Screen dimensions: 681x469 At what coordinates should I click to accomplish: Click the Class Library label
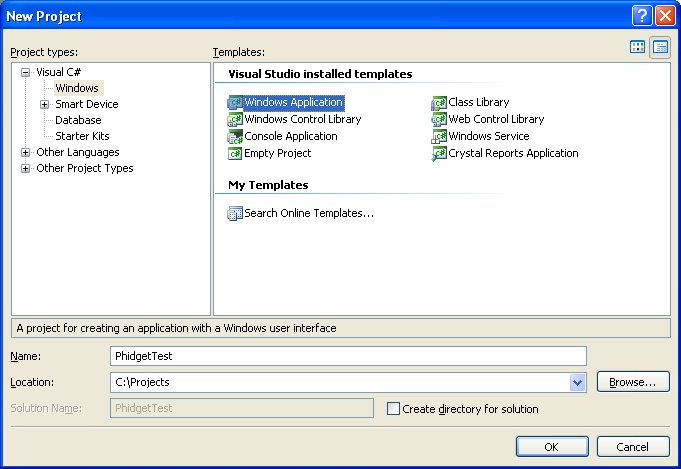479,102
